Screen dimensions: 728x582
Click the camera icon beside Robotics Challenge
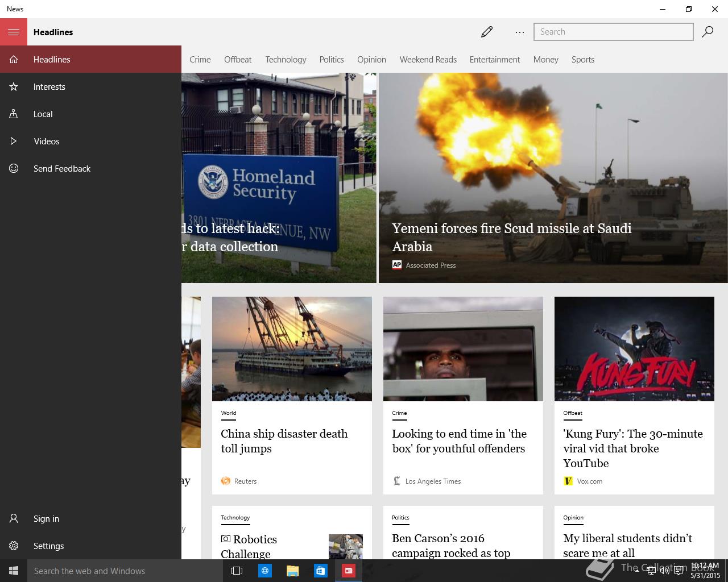[x=225, y=539]
